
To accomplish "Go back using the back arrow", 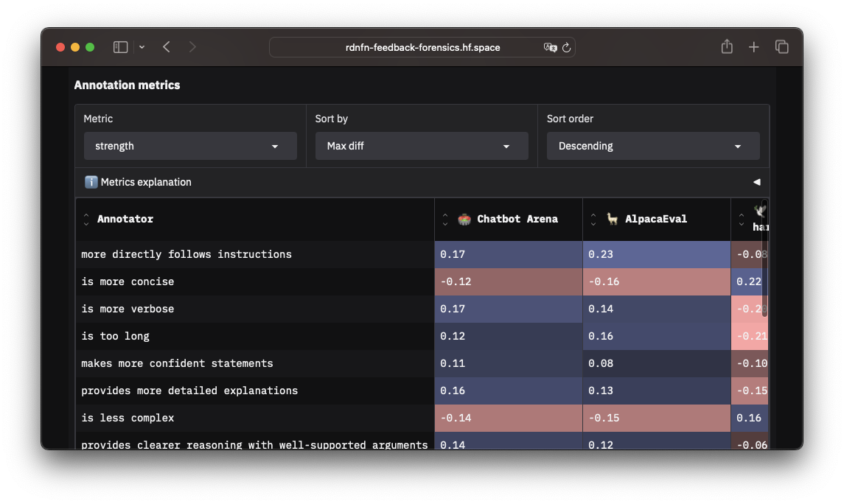I will [167, 47].
